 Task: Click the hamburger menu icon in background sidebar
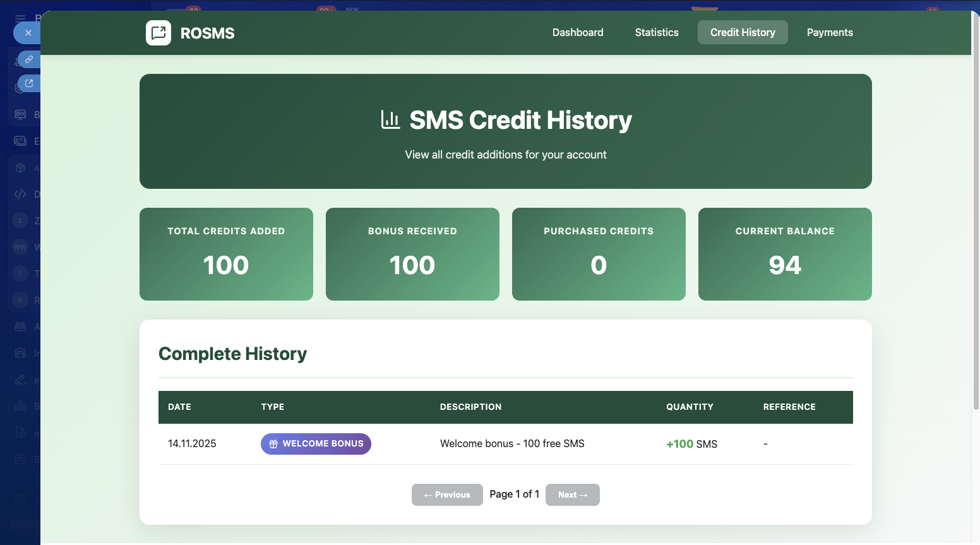[20, 18]
